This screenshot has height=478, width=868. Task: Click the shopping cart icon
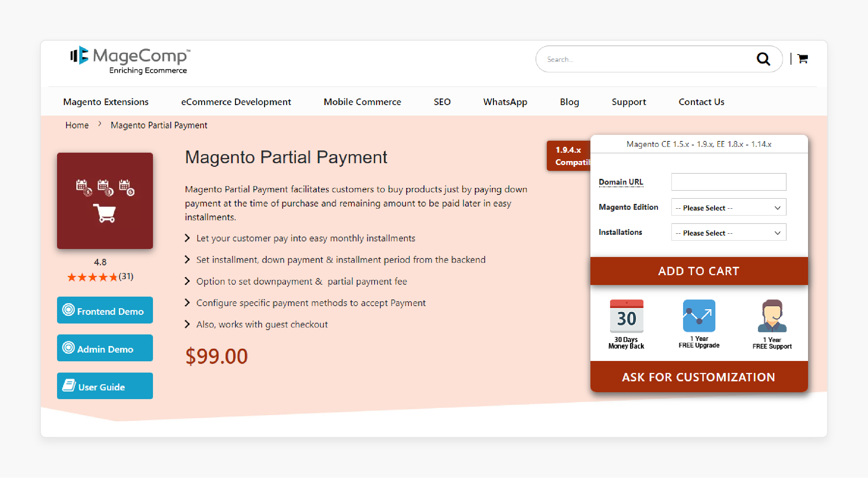coord(803,58)
